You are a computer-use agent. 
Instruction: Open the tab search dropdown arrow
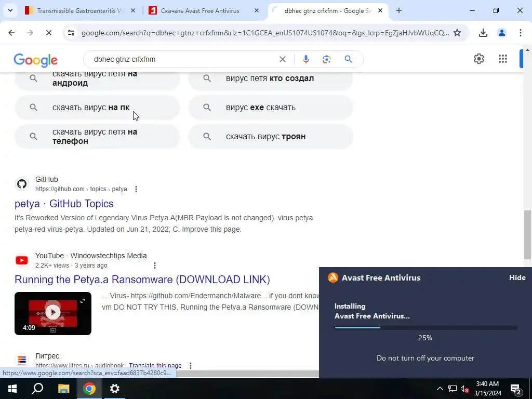(x=10, y=10)
